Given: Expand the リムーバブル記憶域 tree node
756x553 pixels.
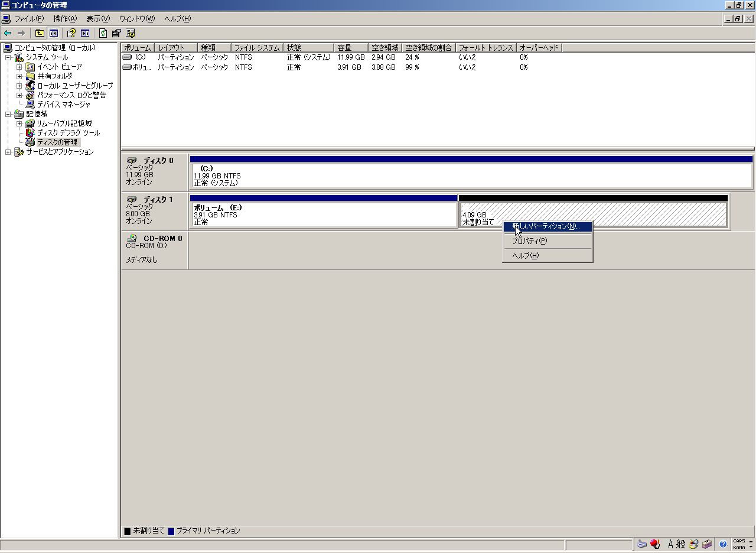Looking at the screenshot, I should tap(19, 123).
